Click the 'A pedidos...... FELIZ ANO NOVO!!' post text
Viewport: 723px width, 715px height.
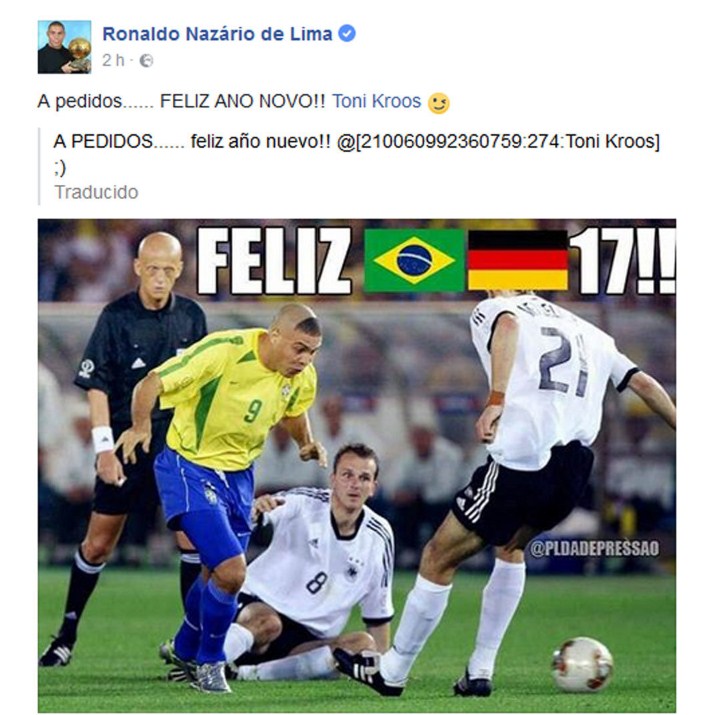[181, 101]
